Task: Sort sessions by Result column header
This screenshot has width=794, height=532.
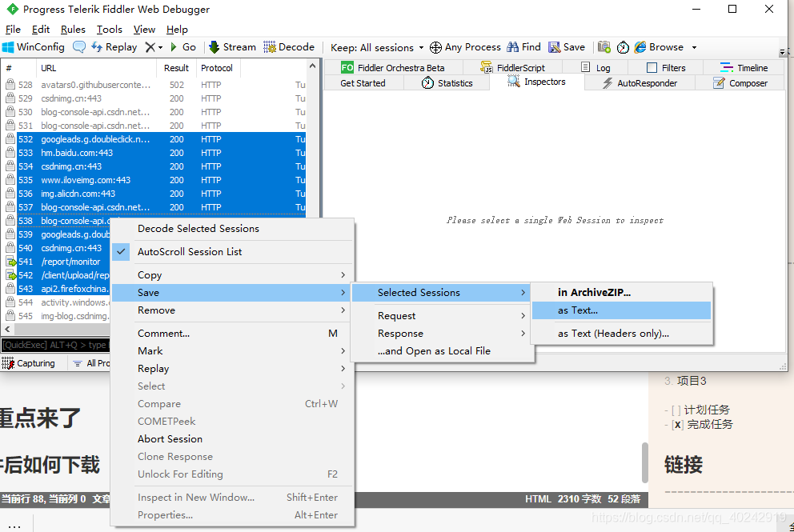Action: 176,68
